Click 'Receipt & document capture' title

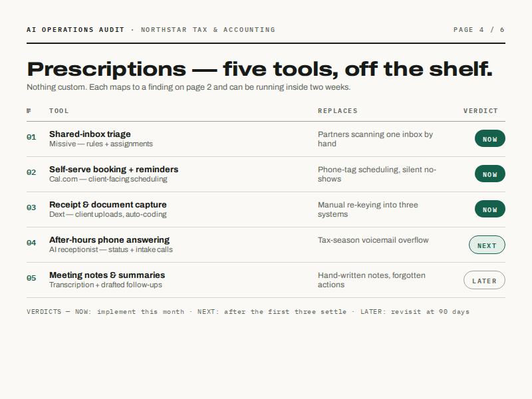(108, 205)
